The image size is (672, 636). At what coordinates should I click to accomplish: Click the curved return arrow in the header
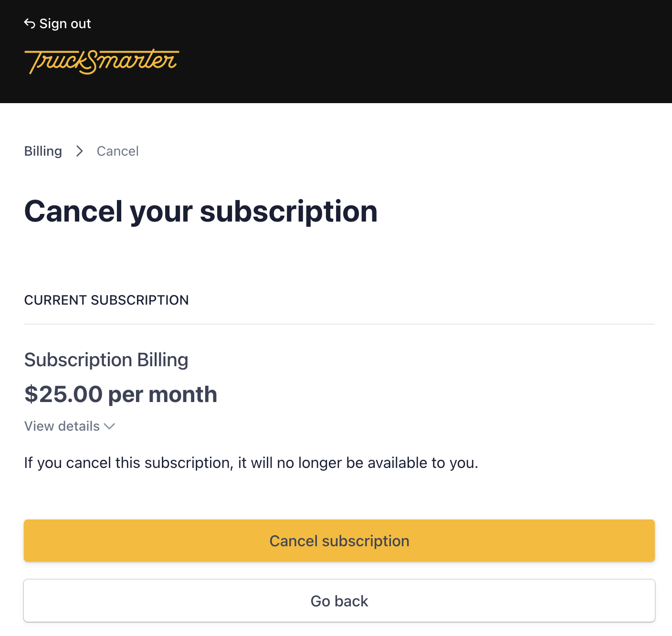[29, 23]
